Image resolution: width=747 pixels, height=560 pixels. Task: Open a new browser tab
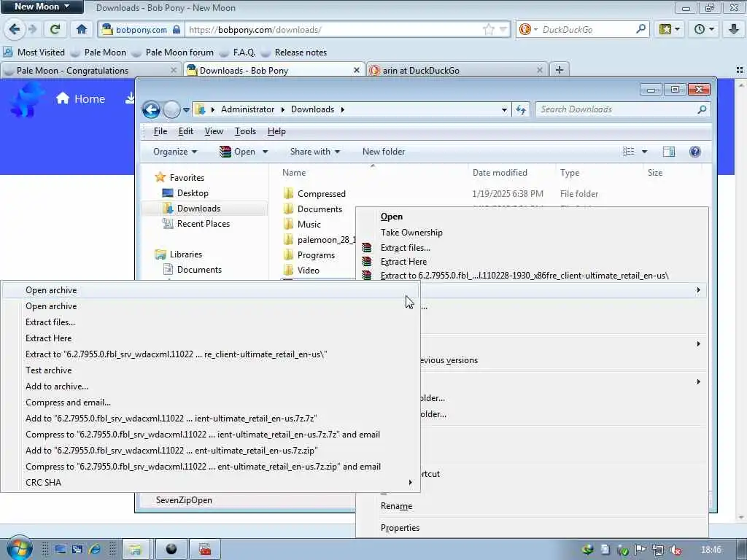click(560, 70)
